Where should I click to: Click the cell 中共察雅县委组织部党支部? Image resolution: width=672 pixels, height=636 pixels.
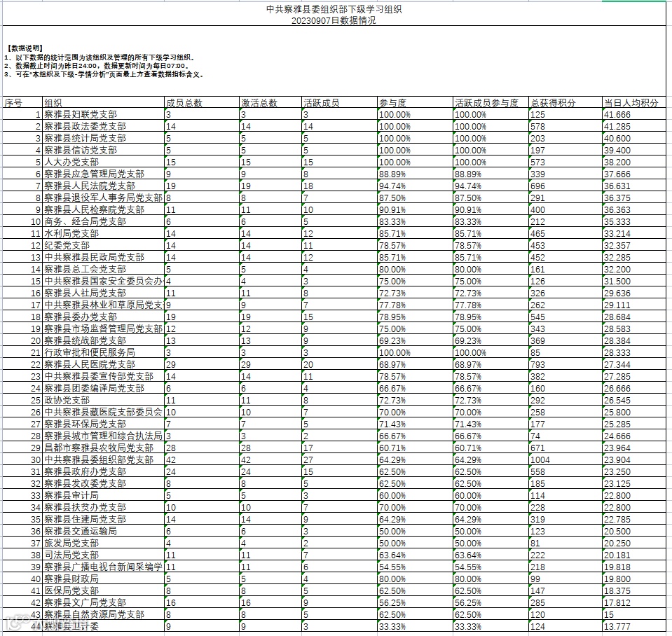click(103, 460)
